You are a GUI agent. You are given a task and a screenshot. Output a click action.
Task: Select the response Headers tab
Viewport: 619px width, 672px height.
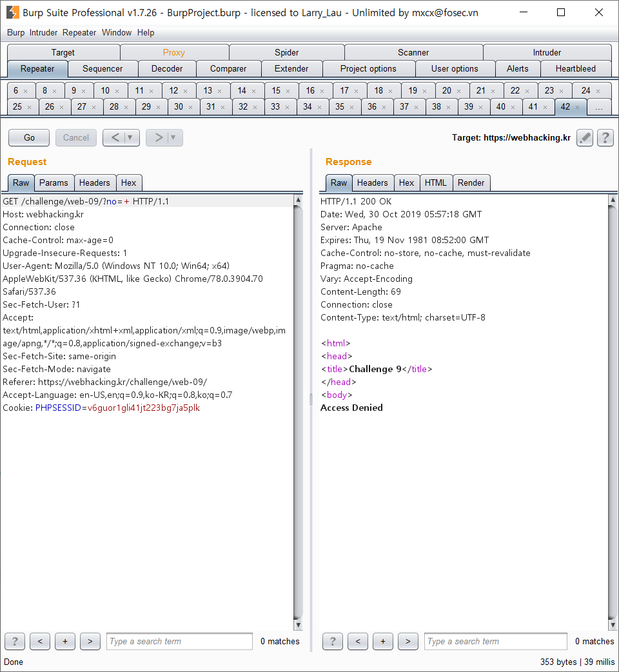(x=372, y=183)
